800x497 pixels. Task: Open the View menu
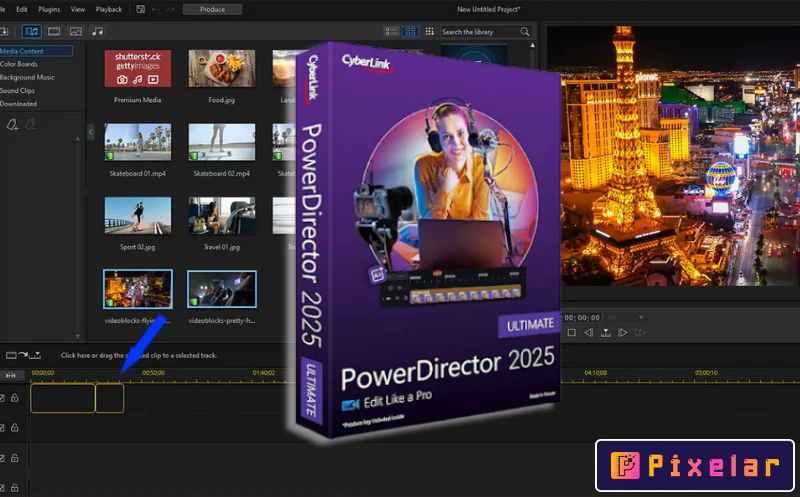[78, 9]
